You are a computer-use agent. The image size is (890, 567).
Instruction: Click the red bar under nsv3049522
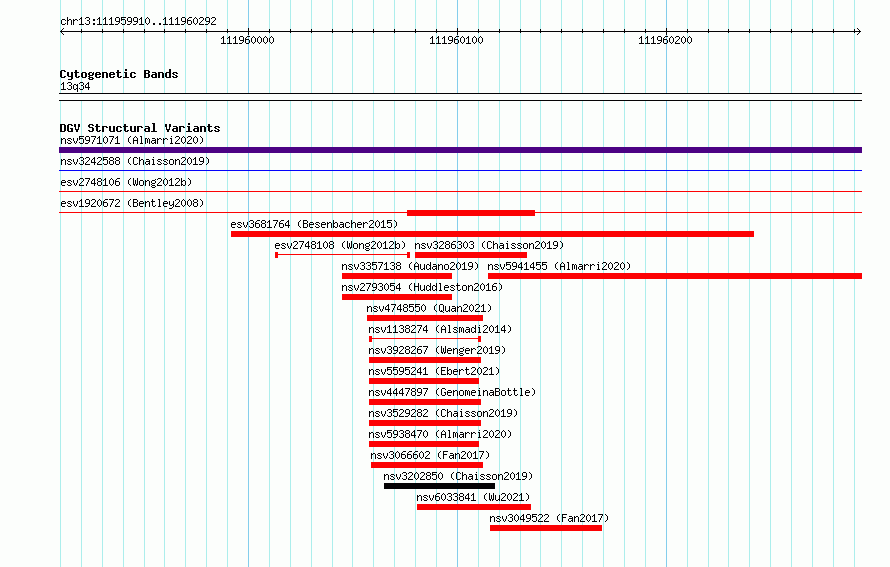point(546,528)
